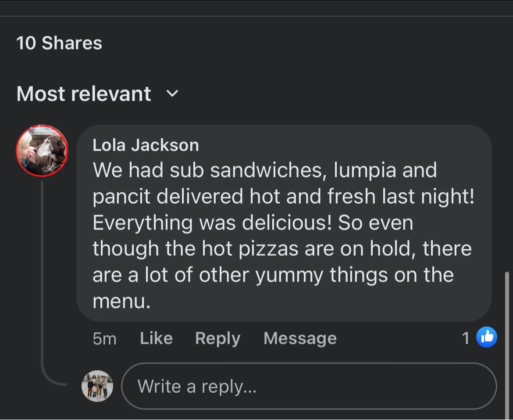Screen dimensions: 513x420
Task: Click the blue thumbs-up reaction icon
Action: pyautogui.click(x=487, y=337)
